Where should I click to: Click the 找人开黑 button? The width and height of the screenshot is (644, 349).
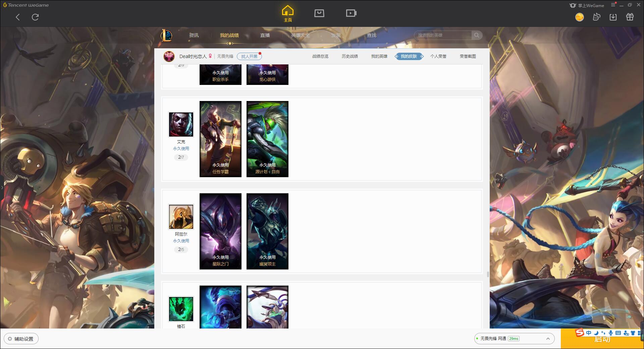tap(249, 56)
